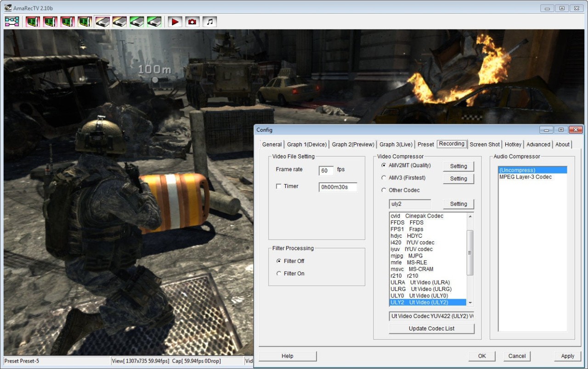The image size is (588, 369).
Task: Select the first capture card preset icon
Action: 33,22
